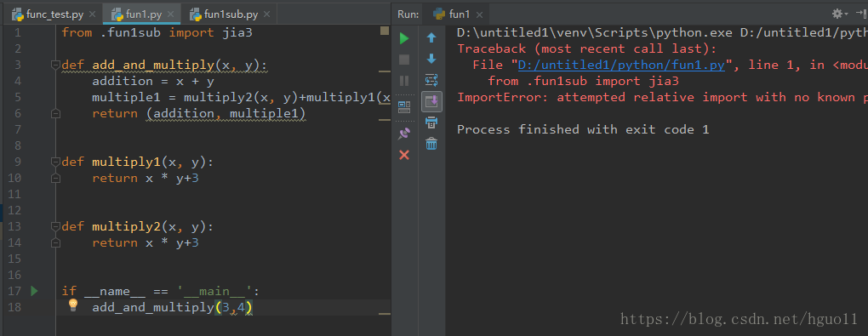Viewport: 868px width, 336px height.
Task: Click the 'ImportError: attempted relative import' output line
Action: 662,98
